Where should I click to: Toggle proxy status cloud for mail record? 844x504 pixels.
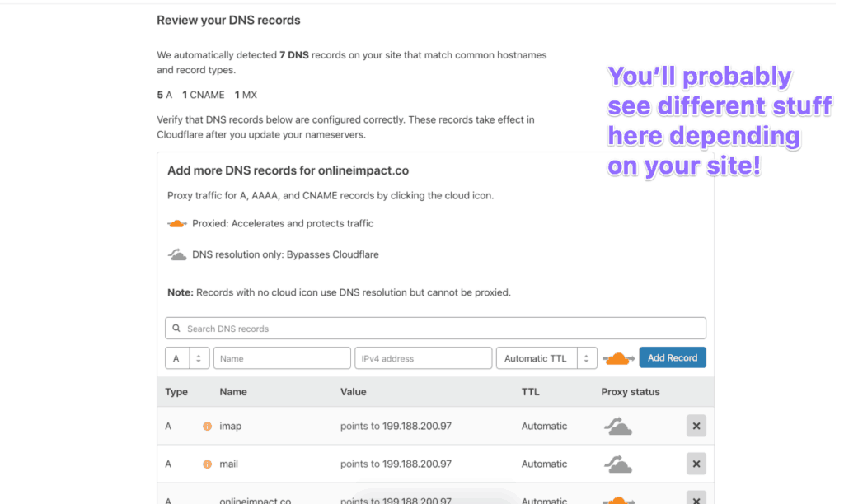(618, 464)
